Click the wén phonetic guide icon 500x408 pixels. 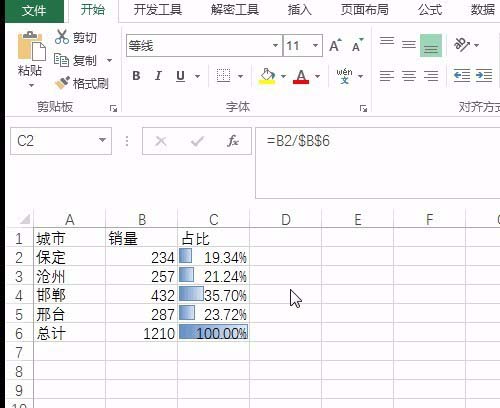[344, 76]
